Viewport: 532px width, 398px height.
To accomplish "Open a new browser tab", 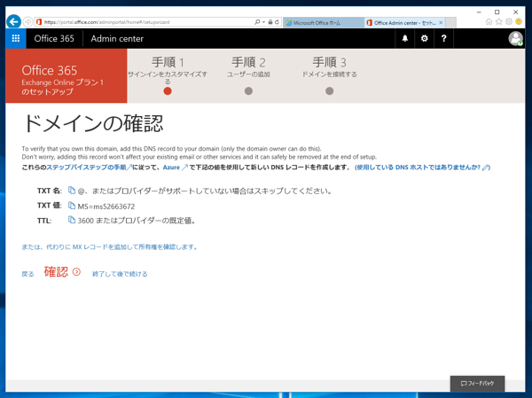I will coord(450,23).
